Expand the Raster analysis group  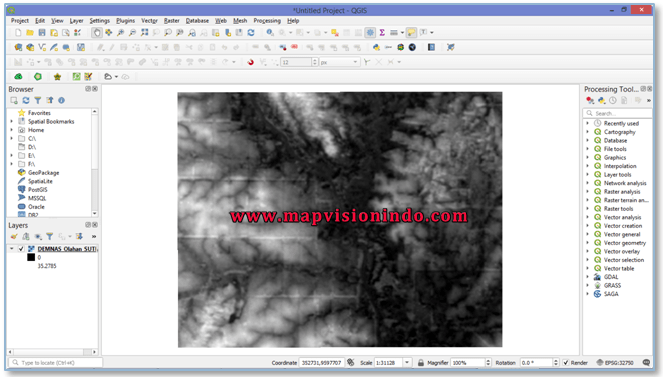(x=587, y=191)
